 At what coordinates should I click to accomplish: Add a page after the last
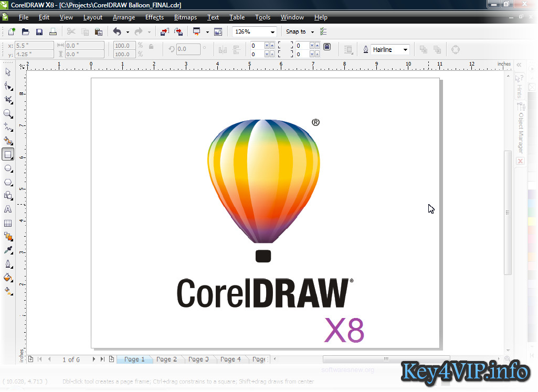pyautogui.click(x=111, y=359)
